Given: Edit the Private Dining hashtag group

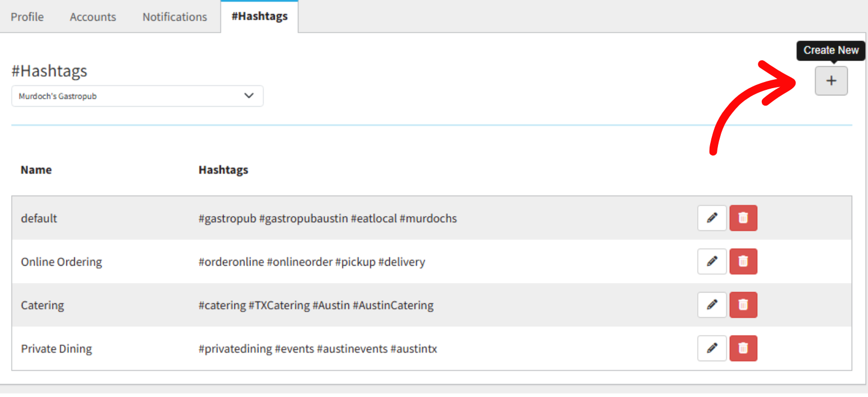Looking at the screenshot, I should click(712, 349).
